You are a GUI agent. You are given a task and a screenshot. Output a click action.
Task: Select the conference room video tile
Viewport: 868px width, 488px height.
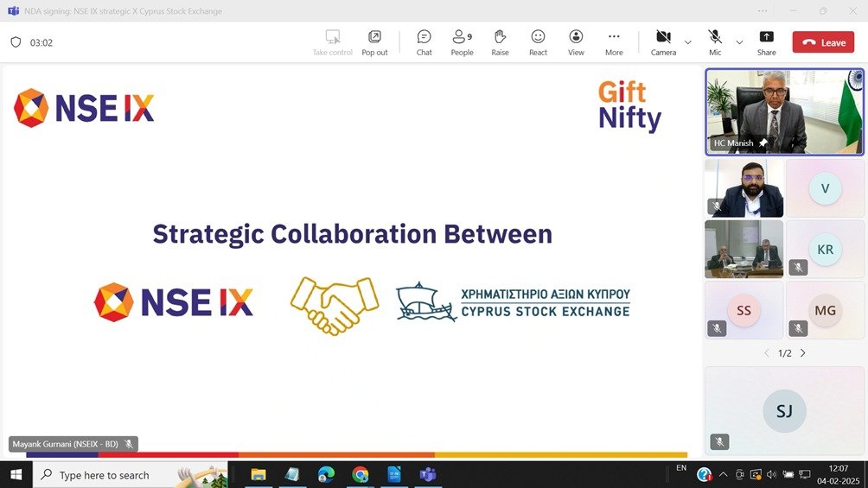coord(744,249)
